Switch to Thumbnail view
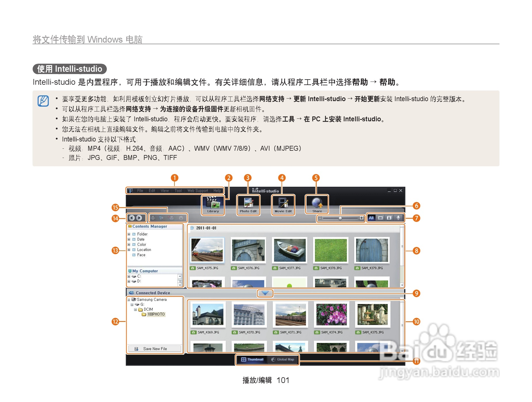 tap(252, 359)
